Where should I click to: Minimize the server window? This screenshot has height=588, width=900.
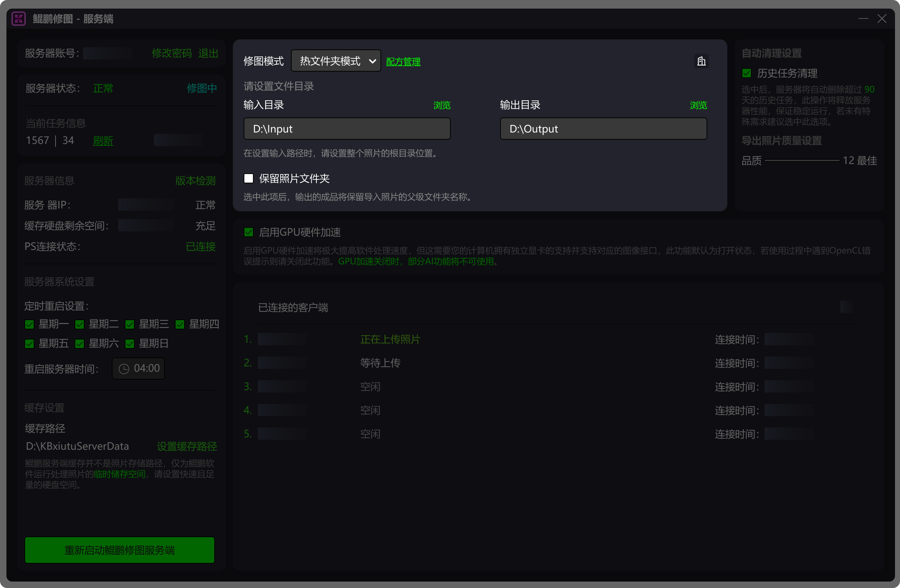[863, 19]
